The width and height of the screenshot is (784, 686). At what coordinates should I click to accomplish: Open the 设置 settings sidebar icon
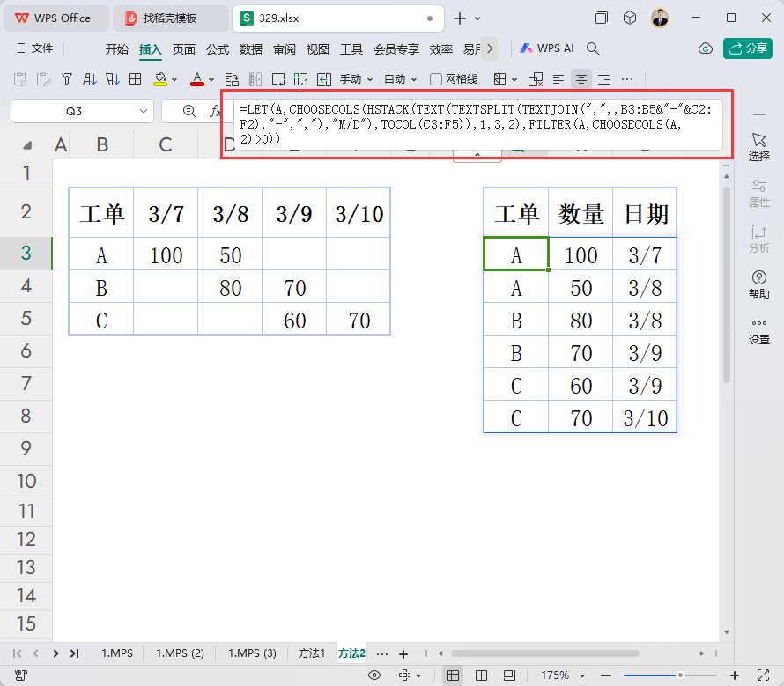[x=759, y=331]
